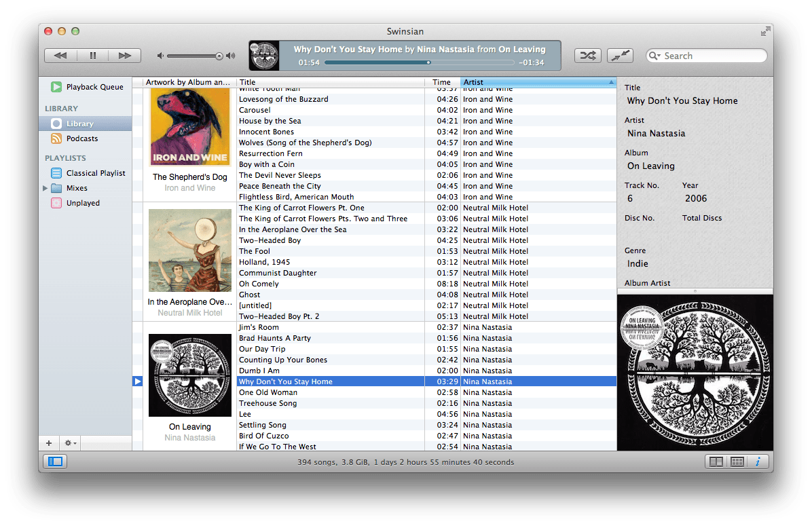This screenshot has height=526, width=812.
Task: Expand the Mixes playlist folder
Action: coord(45,188)
